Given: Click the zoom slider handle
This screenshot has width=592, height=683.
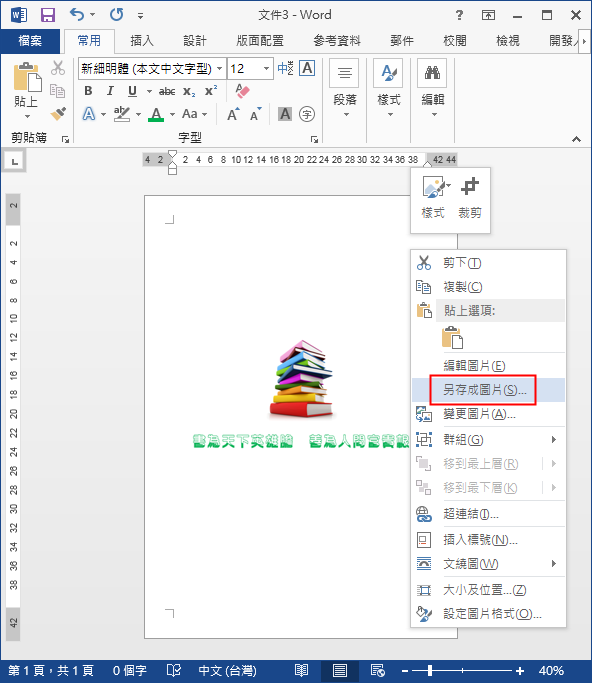Looking at the screenshot, I should 430,670.
